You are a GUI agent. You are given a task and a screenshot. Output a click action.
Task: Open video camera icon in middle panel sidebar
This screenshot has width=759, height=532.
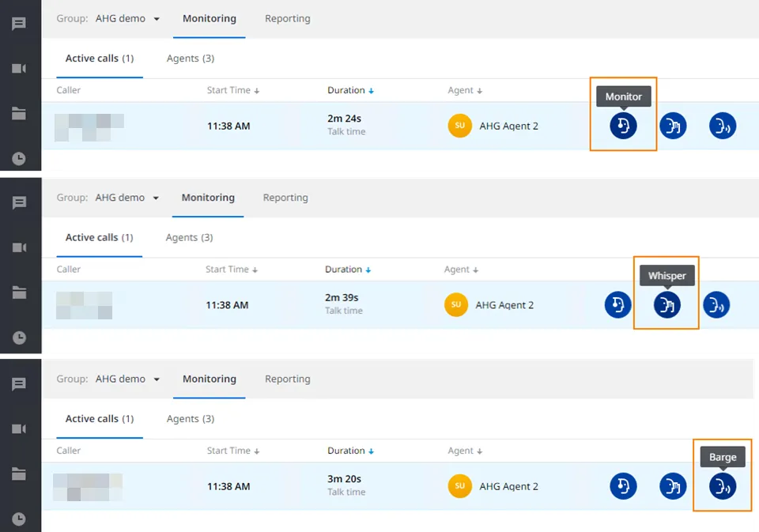(x=19, y=247)
